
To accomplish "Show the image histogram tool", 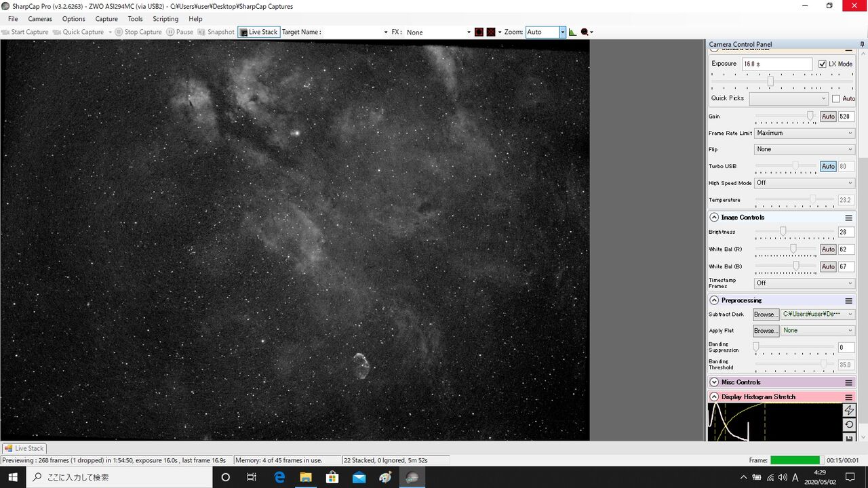I will [573, 32].
